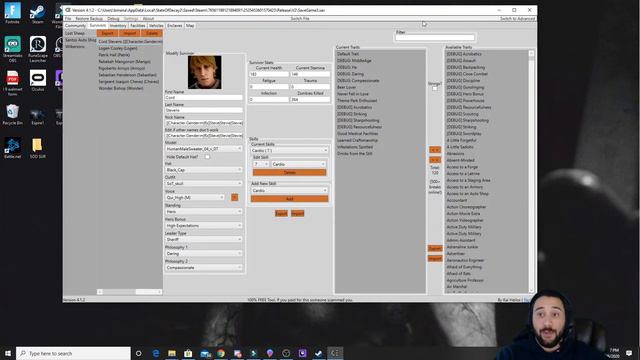Open the Voice dropdown
Screen dimensions: 640x360
195,198
